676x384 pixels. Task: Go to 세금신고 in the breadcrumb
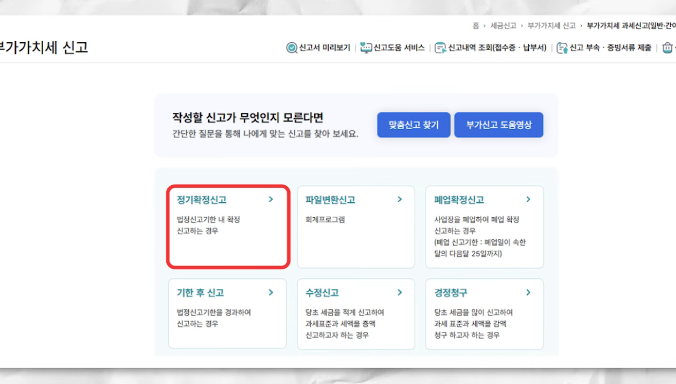503,26
